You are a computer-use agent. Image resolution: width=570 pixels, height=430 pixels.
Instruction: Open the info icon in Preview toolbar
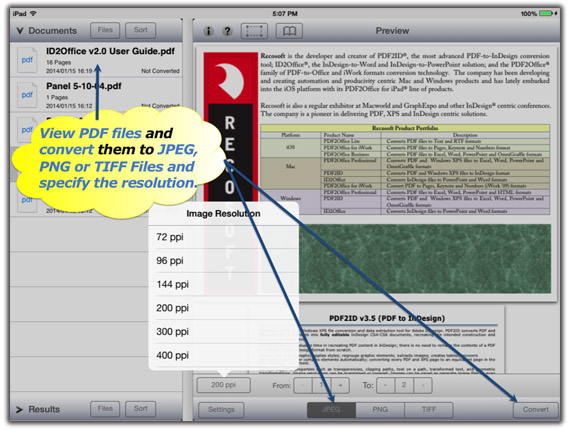pyautogui.click(x=208, y=31)
